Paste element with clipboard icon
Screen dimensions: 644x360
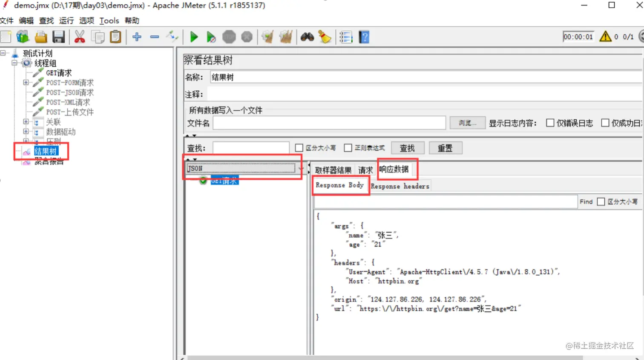[115, 37]
